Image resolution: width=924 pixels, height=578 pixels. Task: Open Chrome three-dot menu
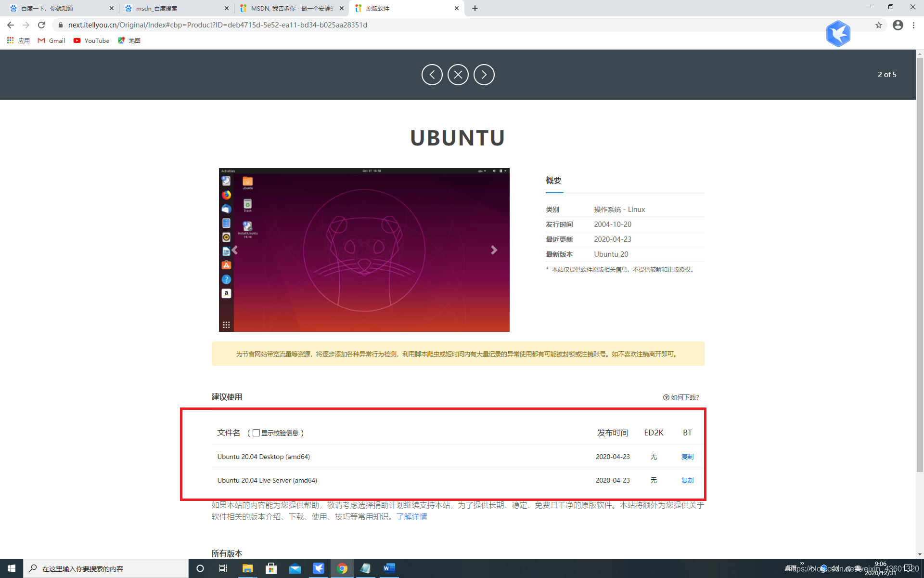click(913, 25)
